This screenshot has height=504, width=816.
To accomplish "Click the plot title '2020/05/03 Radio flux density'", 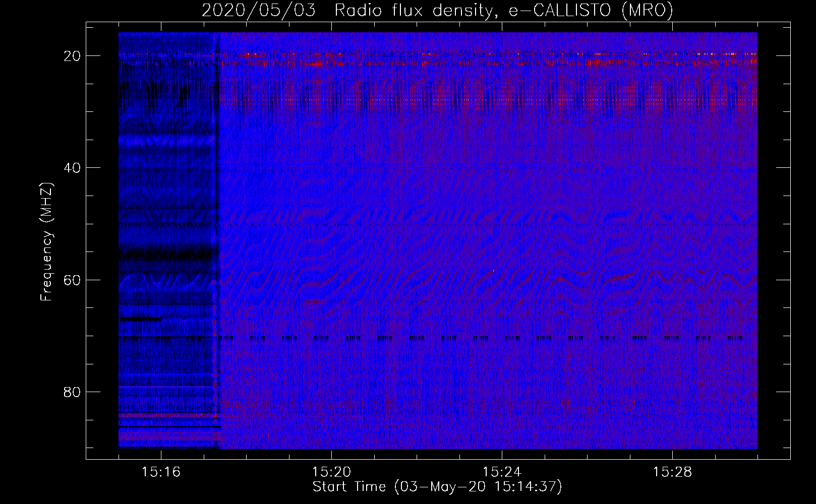I will pyautogui.click(x=437, y=10).
